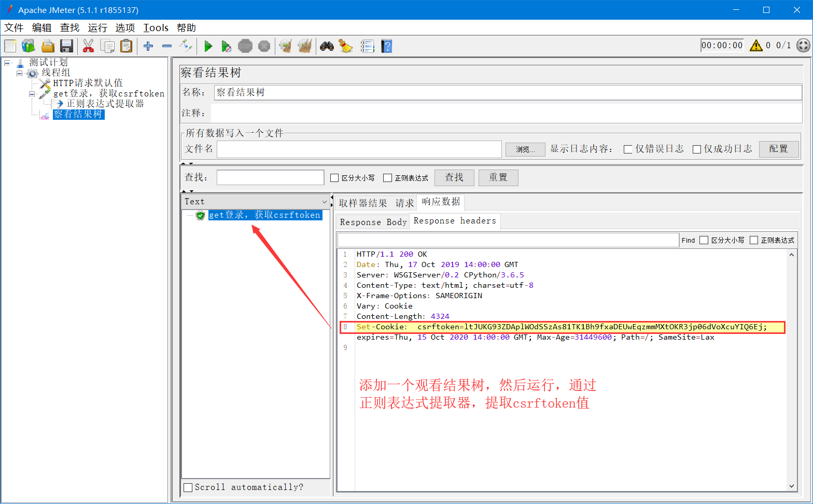Shut down test threads with toolbar icon
This screenshot has height=504, width=813.
264,46
